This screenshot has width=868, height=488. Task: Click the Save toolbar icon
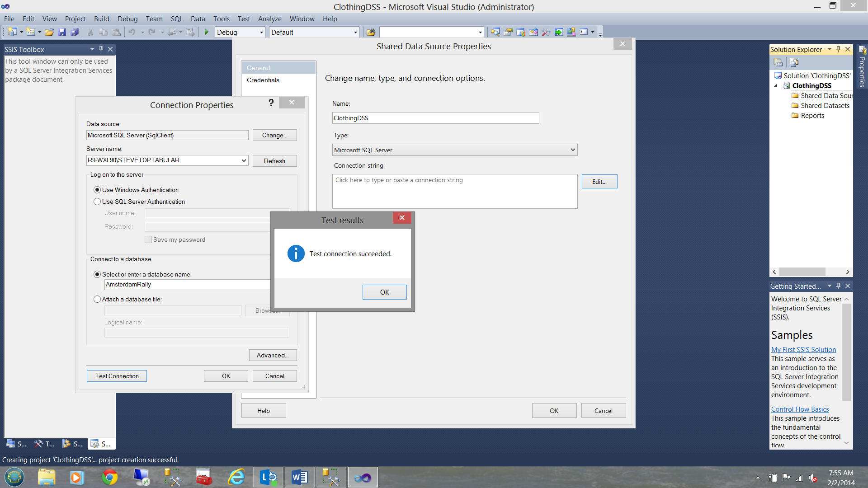[x=62, y=32]
